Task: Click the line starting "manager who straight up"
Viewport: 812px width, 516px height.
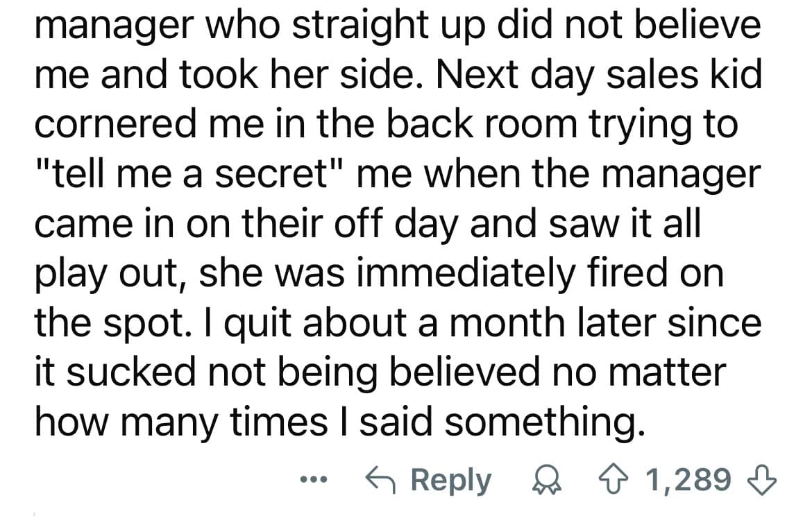Action: 398,26
